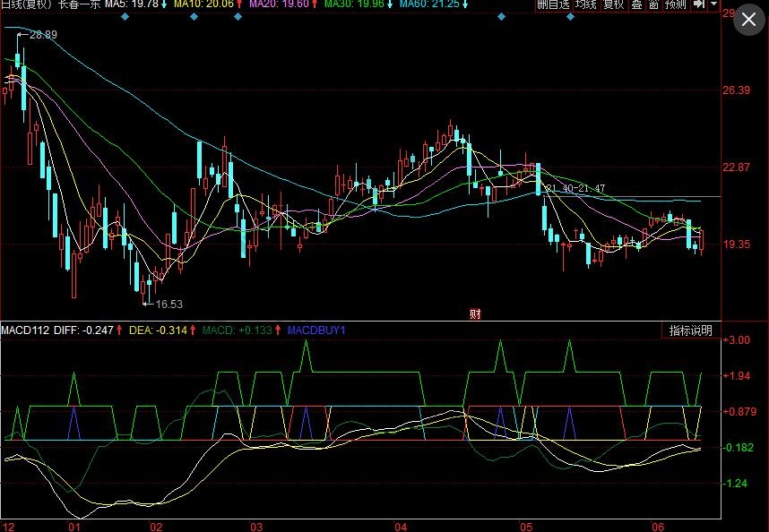Click the 删自选 button
Image resolution: width=769 pixels, height=532 pixels.
[x=553, y=5]
